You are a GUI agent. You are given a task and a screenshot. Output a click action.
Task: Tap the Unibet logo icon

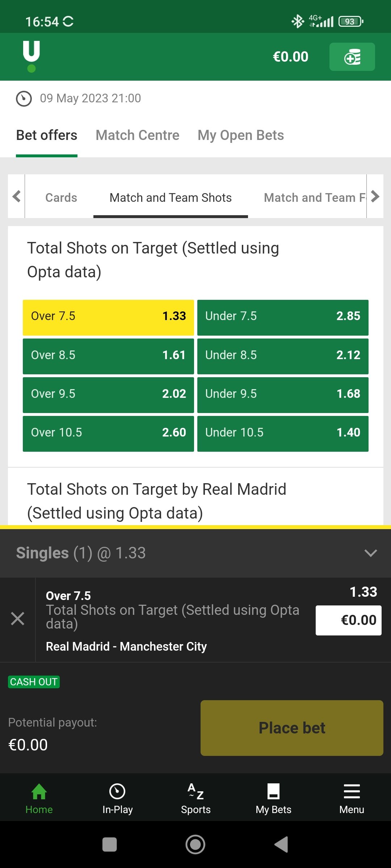(31, 56)
